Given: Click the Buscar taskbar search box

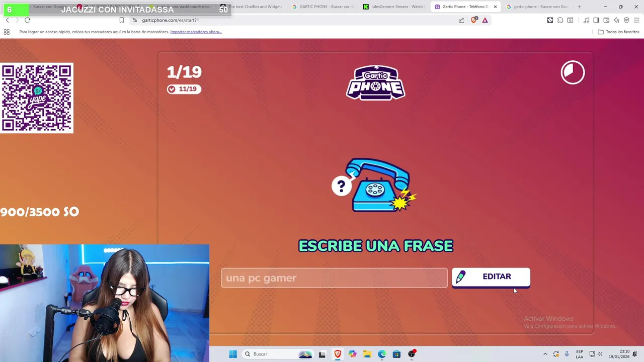Looking at the screenshot, I should 278,354.
